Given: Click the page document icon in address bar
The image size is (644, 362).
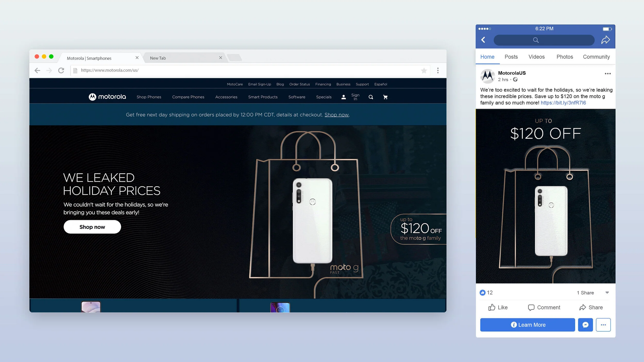Looking at the screenshot, I should 75,70.
